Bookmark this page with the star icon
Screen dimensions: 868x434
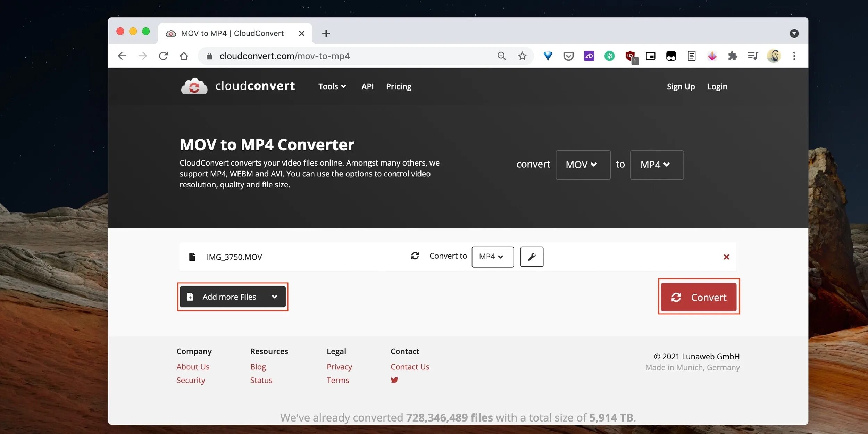(522, 56)
